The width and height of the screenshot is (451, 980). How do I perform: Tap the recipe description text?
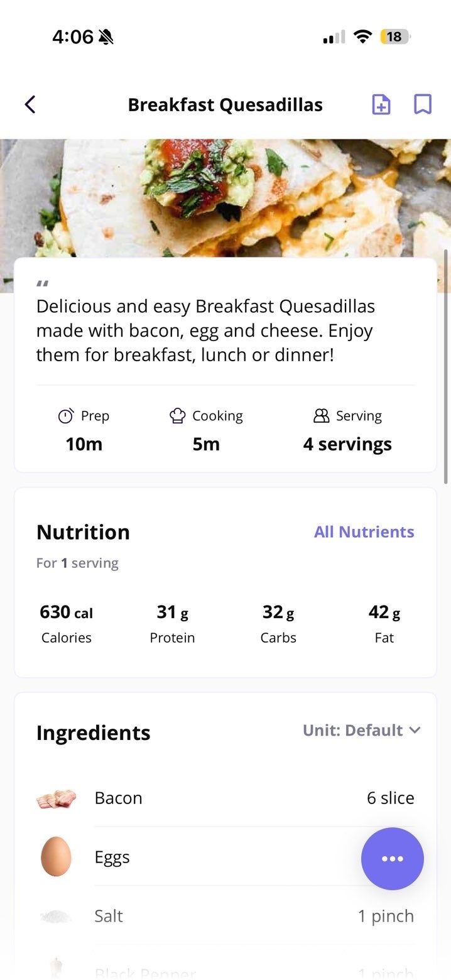click(x=205, y=330)
